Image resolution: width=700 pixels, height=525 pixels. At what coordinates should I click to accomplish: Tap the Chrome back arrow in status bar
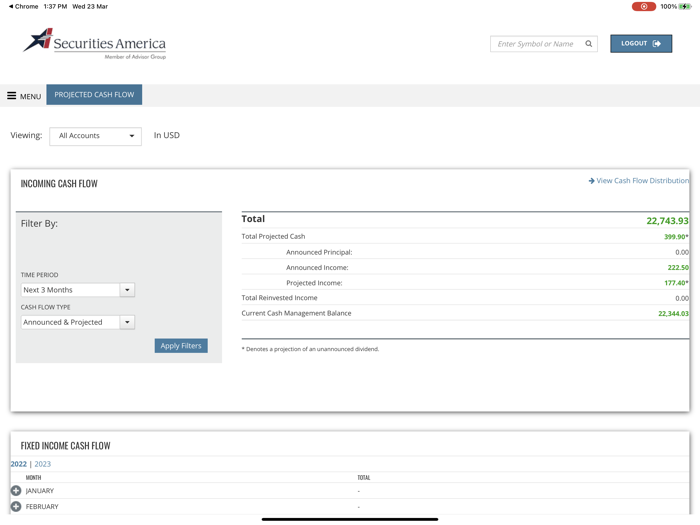point(11,6)
